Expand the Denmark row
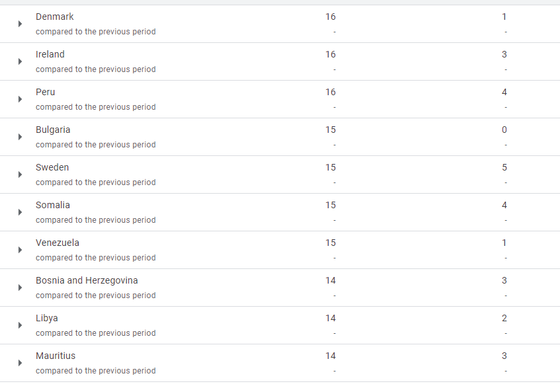The width and height of the screenshot is (560, 392). pos(20,24)
